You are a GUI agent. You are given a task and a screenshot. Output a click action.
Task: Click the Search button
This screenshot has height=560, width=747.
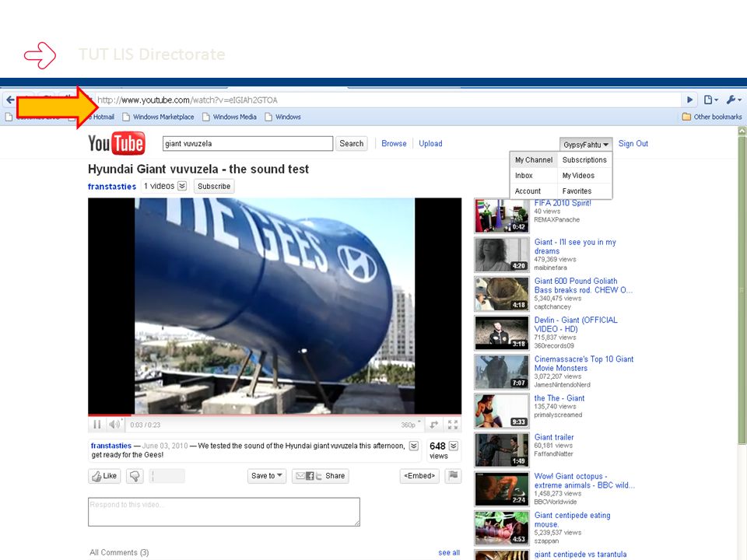click(352, 143)
